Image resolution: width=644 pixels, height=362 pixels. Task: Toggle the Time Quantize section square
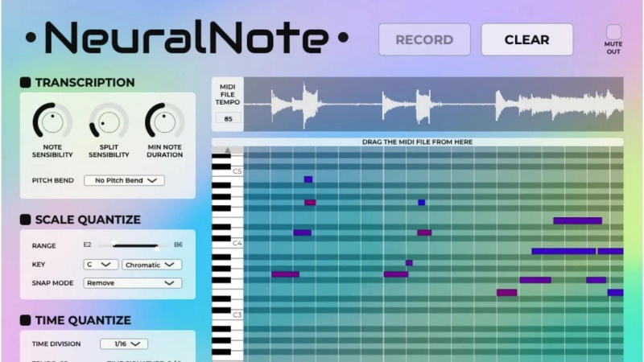click(26, 320)
